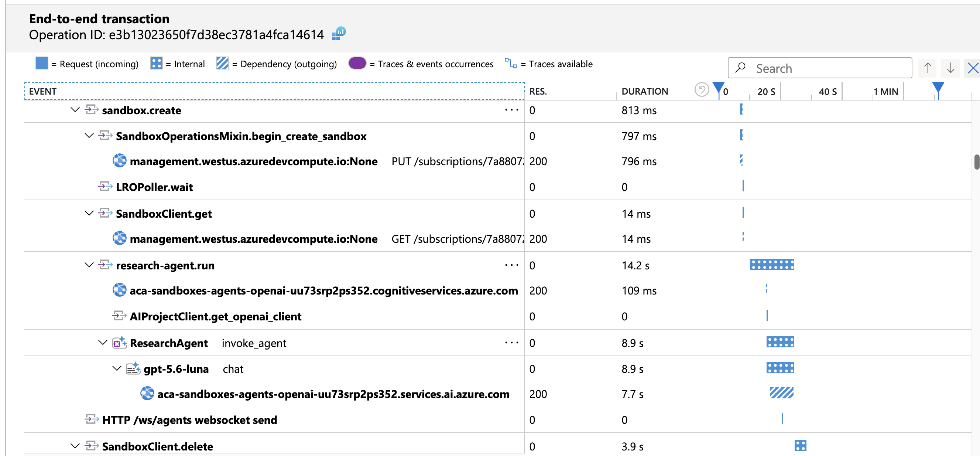Collapse the gpt-5.6-luna chat node

click(117, 368)
